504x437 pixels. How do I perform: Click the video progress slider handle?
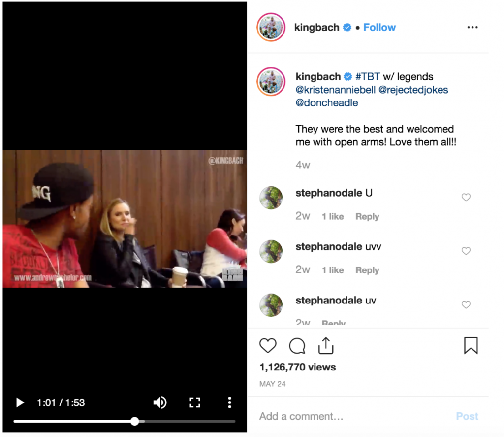coord(135,421)
